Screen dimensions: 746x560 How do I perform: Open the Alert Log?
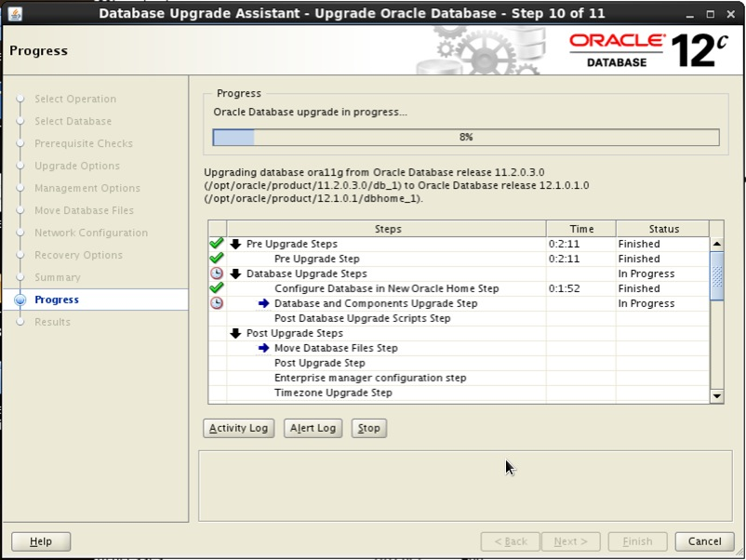coord(313,428)
